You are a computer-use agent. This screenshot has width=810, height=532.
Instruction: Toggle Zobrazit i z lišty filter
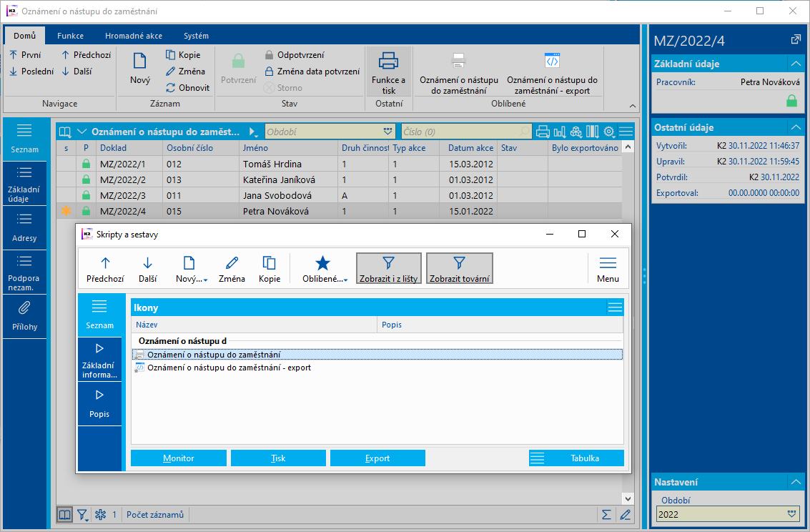tap(388, 268)
